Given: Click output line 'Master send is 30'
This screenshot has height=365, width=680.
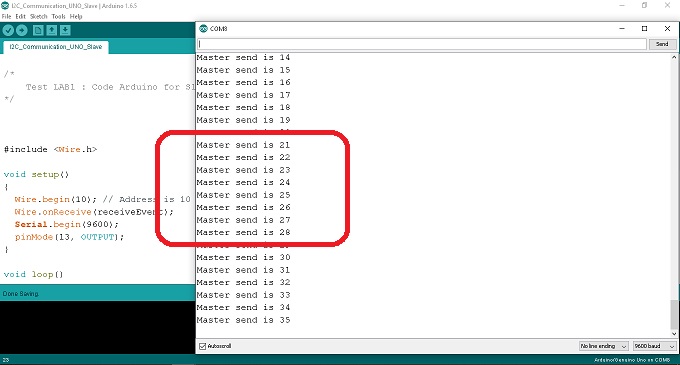Looking at the screenshot, I should tap(243, 257).
